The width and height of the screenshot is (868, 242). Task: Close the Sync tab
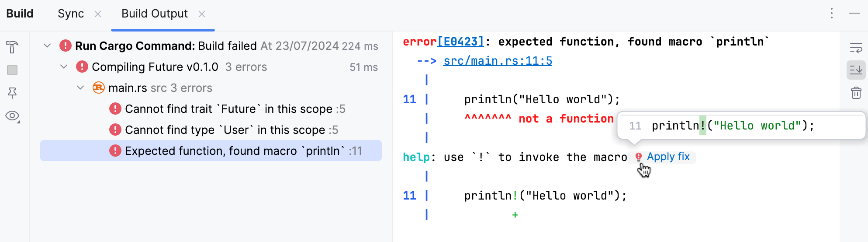(x=98, y=14)
